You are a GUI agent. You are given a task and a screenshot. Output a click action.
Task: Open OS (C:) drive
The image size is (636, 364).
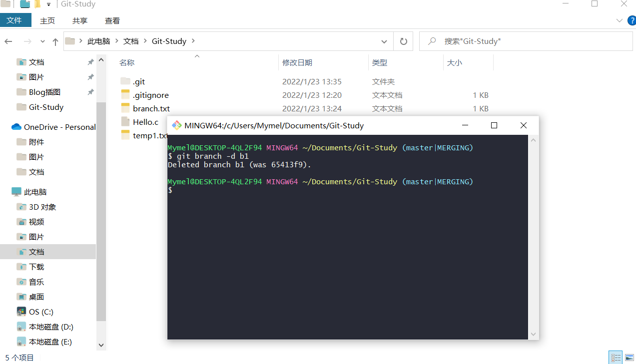coord(41,312)
